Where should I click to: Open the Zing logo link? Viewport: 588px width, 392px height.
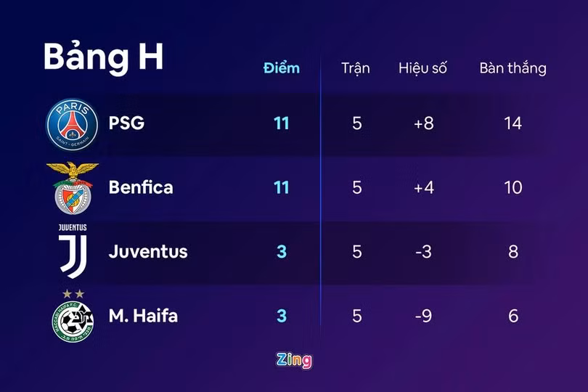(294, 359)
